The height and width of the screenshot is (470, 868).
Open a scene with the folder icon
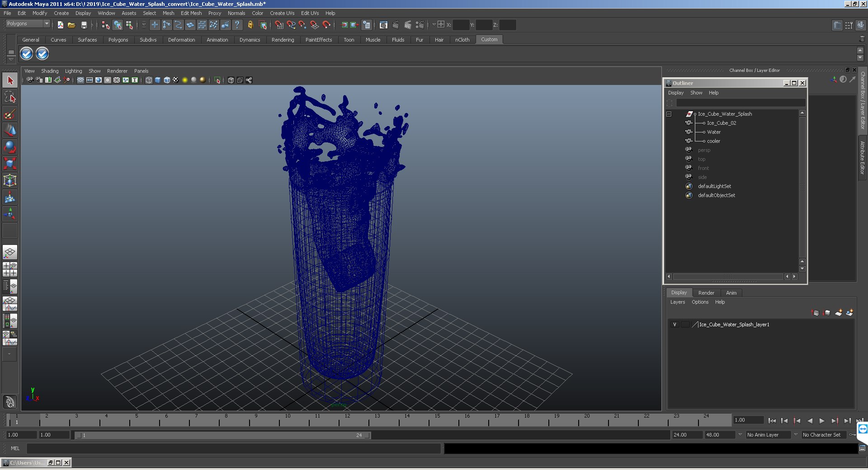[x=71, y=25]
